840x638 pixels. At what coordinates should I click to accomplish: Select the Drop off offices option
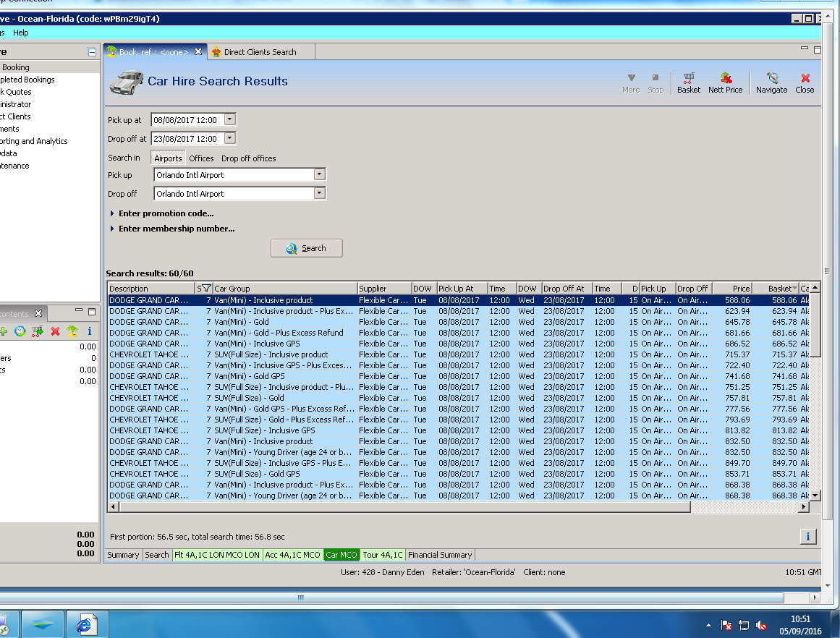click(248, 158)
